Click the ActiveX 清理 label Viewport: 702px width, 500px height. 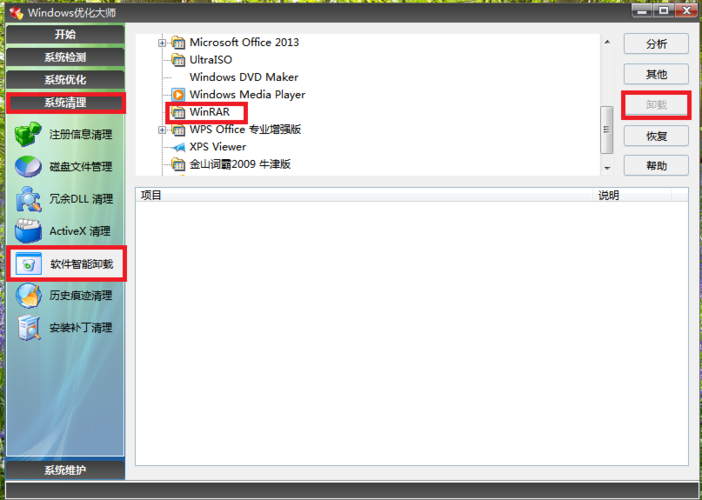point(80,231)
